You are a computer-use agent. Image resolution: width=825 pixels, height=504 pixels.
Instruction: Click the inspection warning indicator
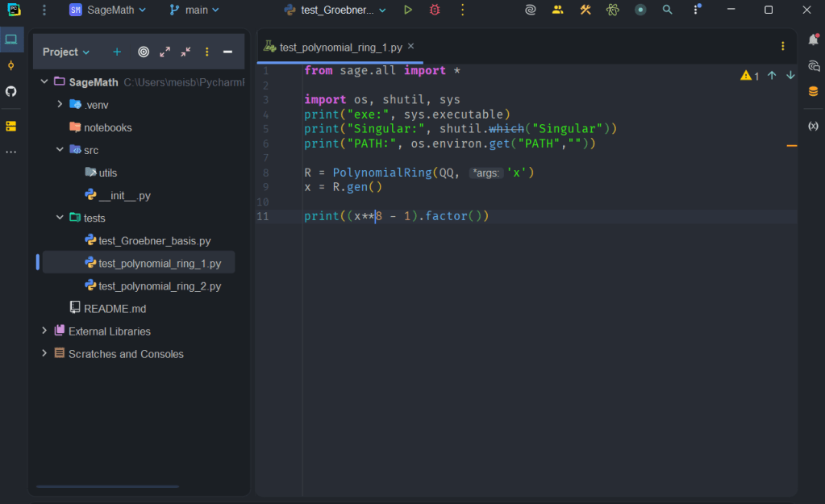pyautogui.click(x=748, y=74)
